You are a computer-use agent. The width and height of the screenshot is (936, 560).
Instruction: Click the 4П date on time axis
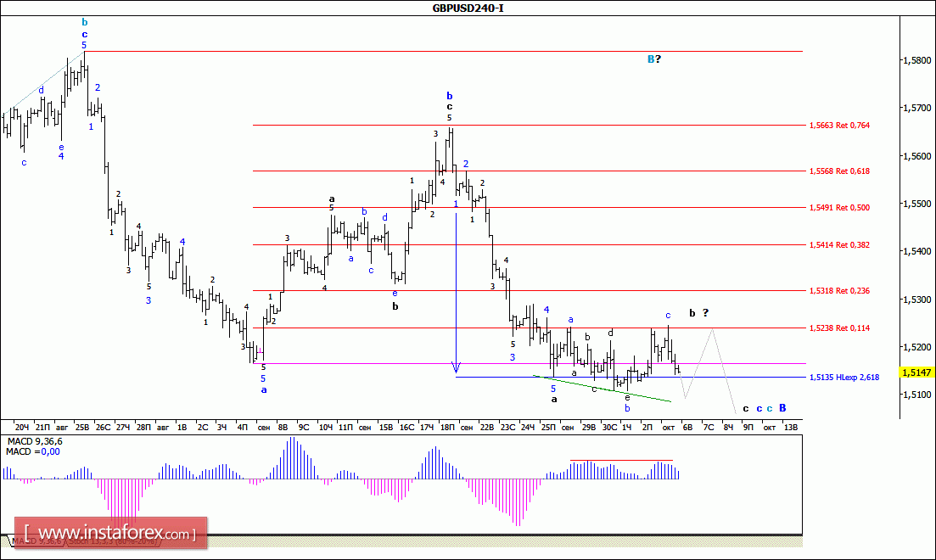(243, 427)
